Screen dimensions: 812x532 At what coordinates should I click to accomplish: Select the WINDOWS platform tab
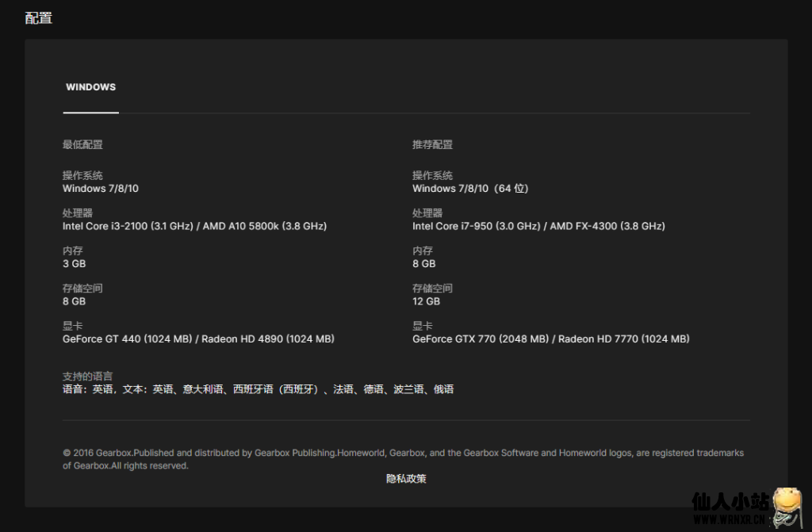coord(90,87)
